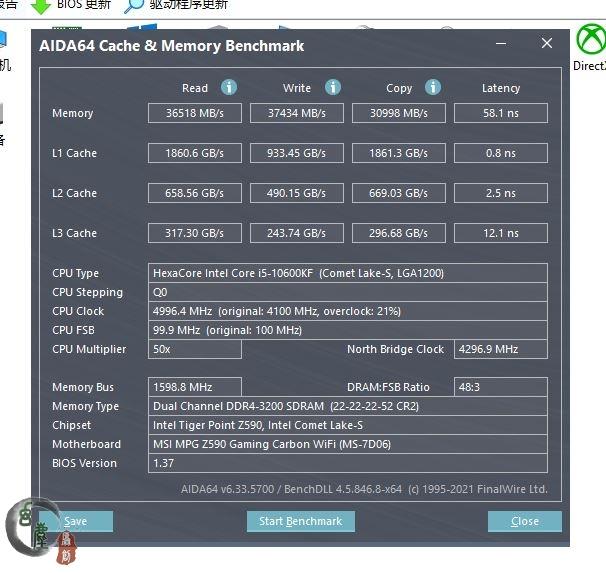Click the Save button
Screen dimensions: 606x573
tap(76, 521)
